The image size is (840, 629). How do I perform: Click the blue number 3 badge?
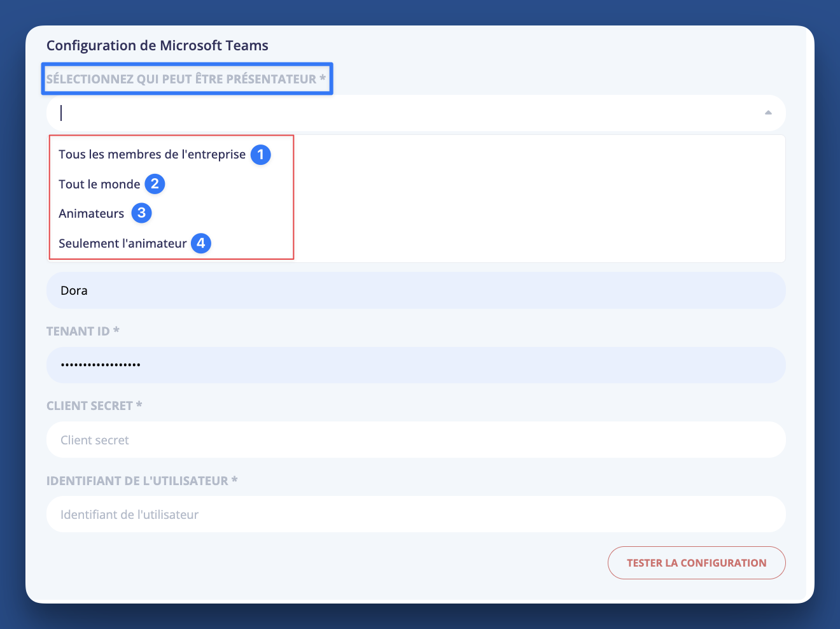click(x=141, y=213)
